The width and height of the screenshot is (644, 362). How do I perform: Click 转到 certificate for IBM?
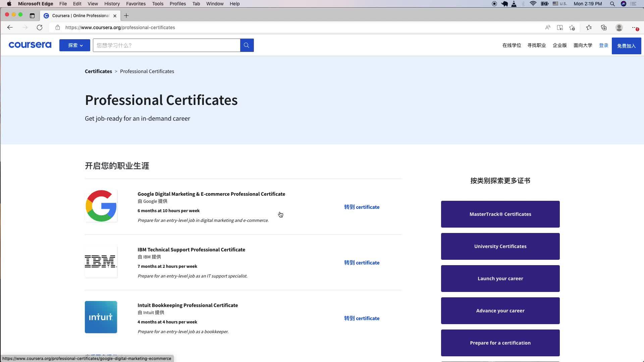pyautogui.click(x=362, y=263)
